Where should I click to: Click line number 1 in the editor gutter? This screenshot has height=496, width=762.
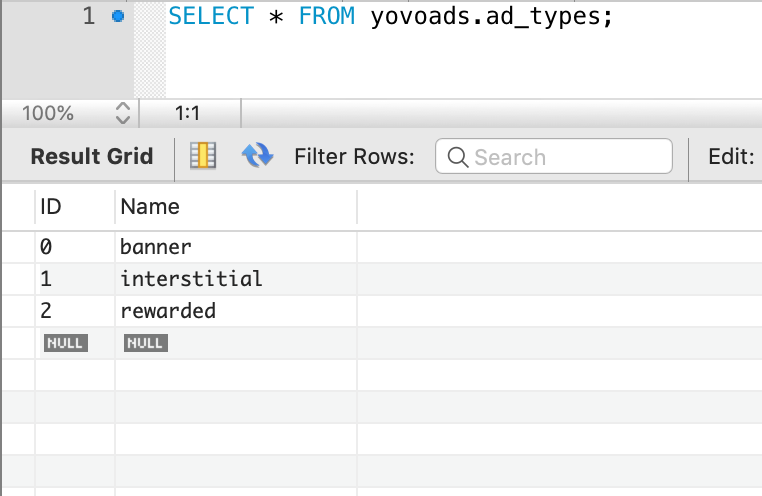pyautogui.click(x=89, y=17)
